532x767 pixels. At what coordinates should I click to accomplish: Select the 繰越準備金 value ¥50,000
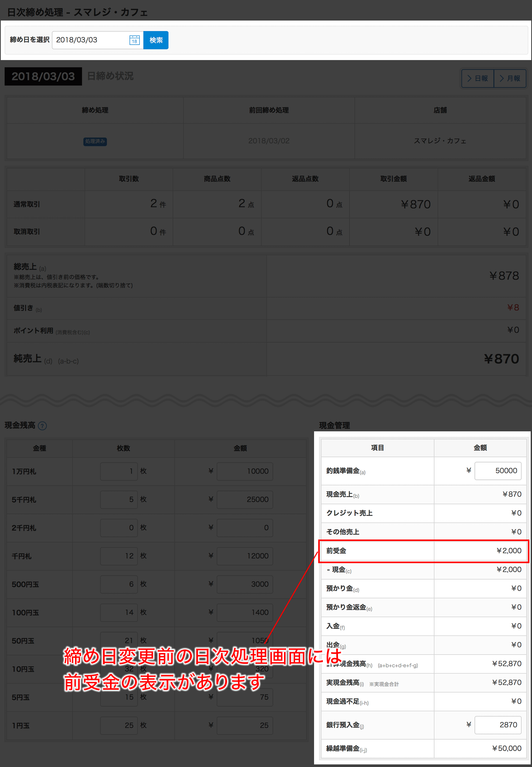[x=507, y=748]
